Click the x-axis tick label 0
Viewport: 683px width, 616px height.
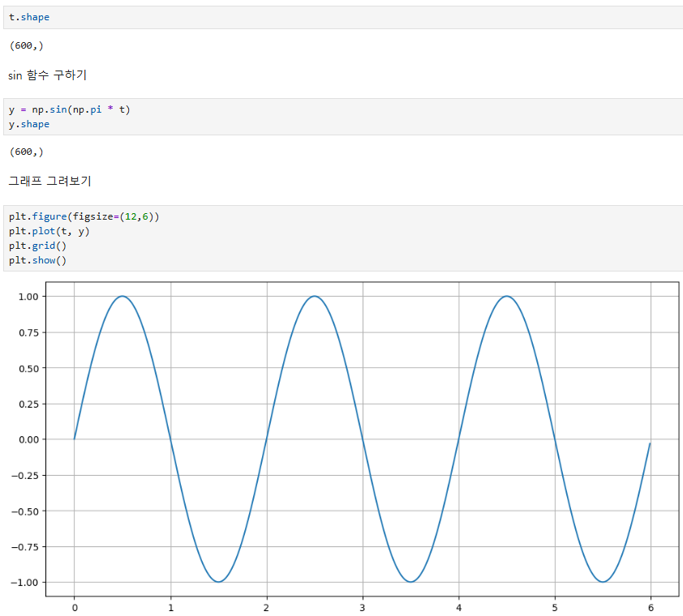[x=75, y=608]
